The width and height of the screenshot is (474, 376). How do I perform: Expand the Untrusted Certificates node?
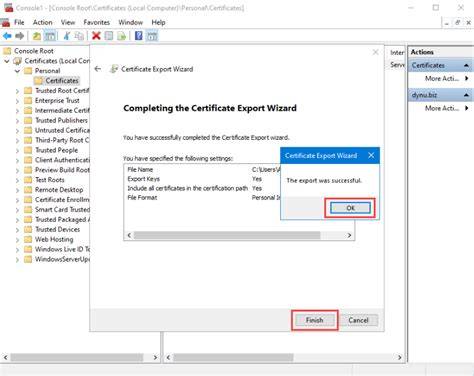17,130
